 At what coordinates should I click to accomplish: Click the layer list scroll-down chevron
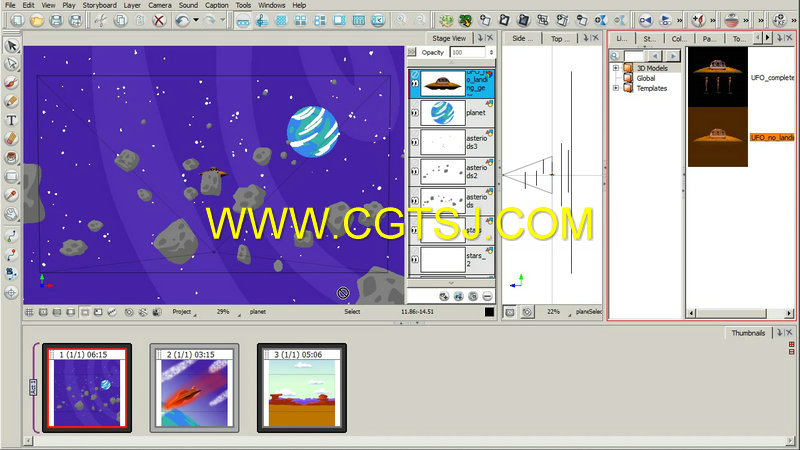[451, 283]
